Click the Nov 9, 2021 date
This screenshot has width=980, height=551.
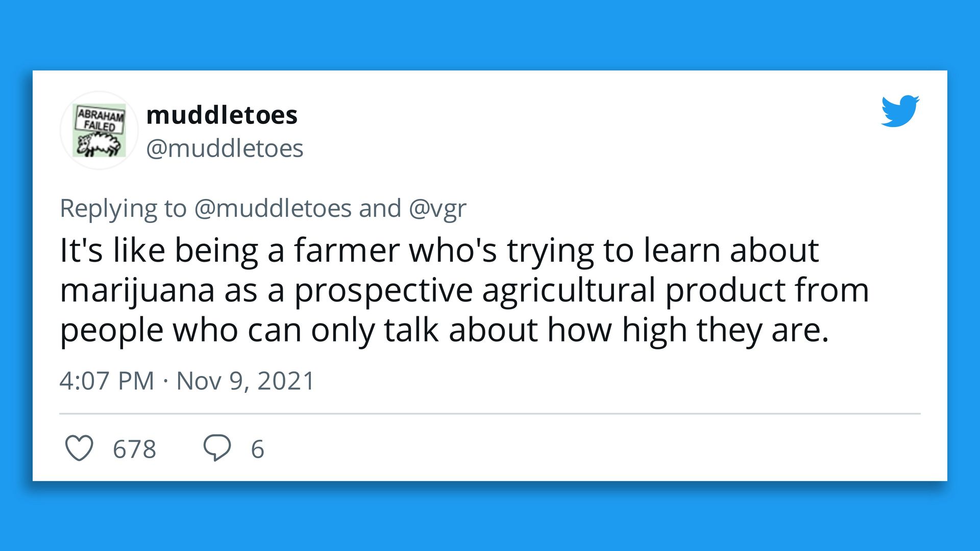[246, 381]
